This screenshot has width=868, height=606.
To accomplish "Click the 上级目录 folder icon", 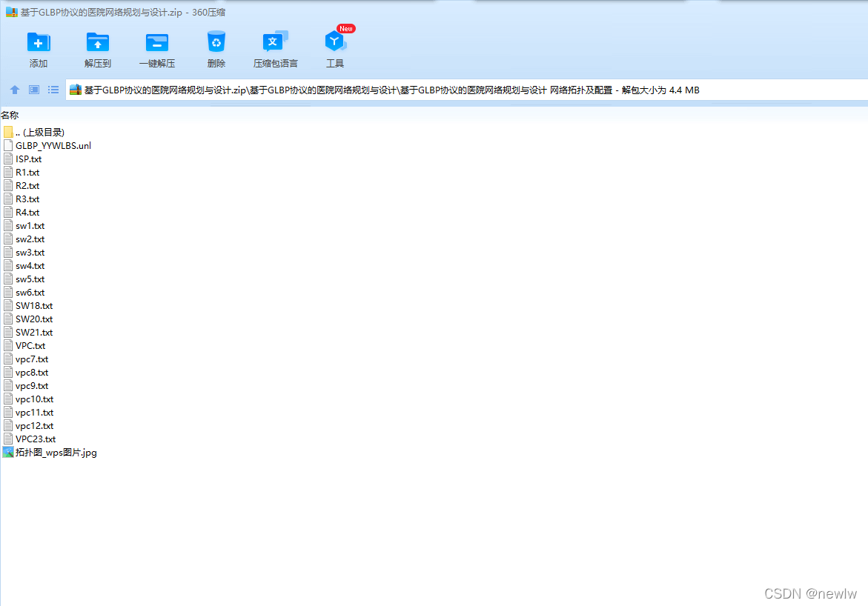I will pos(7,132).
